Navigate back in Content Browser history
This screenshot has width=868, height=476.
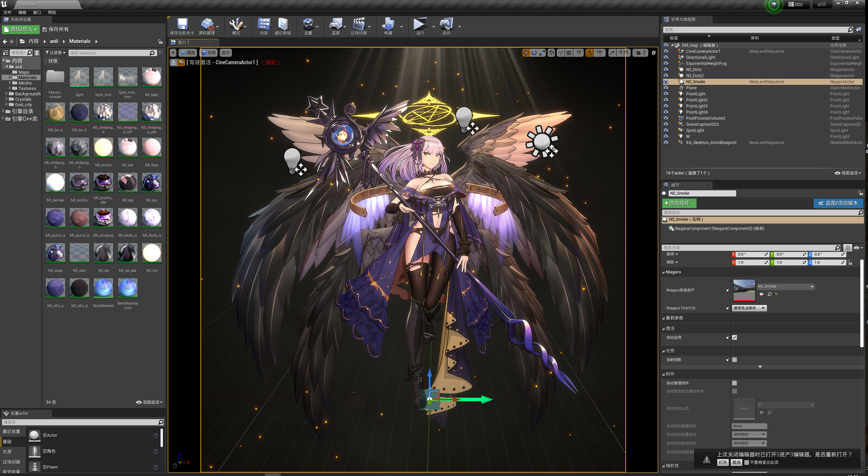pos(5,41)
